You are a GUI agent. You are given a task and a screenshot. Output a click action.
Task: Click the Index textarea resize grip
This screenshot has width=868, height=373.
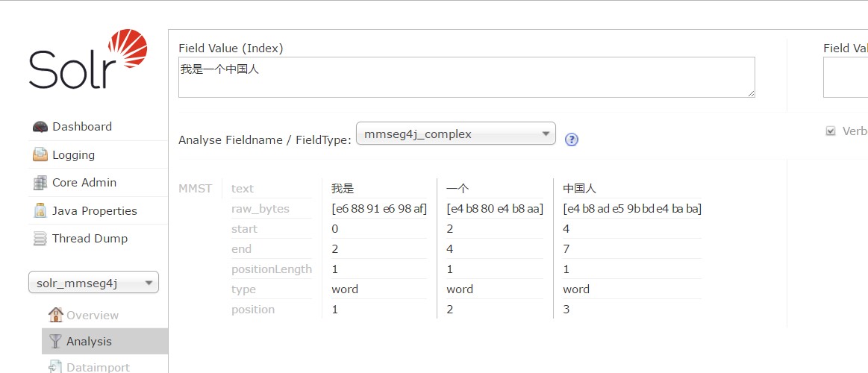[x=751, y=94]
